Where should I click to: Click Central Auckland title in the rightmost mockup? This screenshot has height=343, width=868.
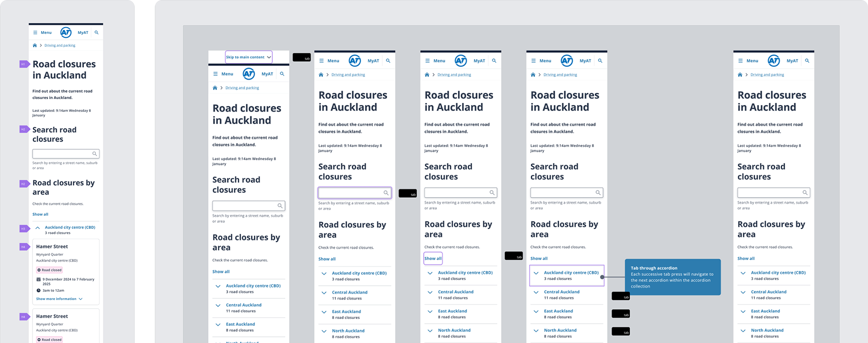click(769, 292)
